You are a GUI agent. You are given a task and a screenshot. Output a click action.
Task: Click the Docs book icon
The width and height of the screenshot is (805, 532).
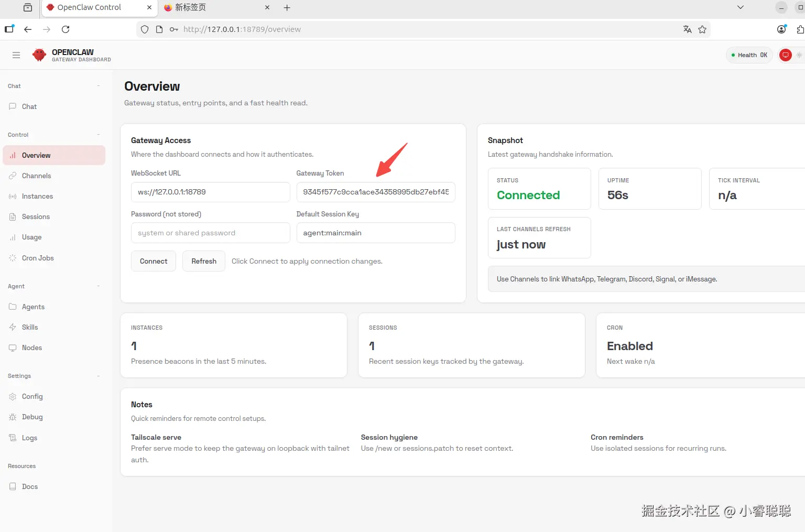pyautogui.click(x=13, y=486)
